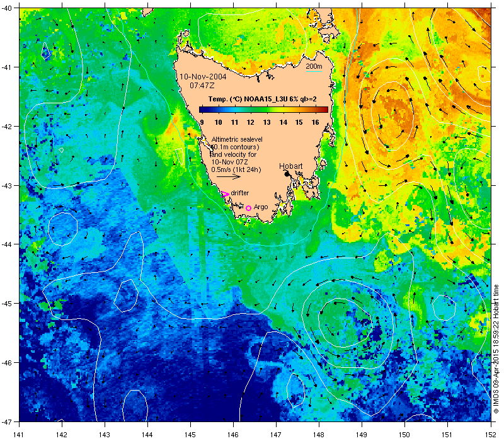504x441 pixels.
Task: Click color bar value '16'
Action: pos(316,122)
